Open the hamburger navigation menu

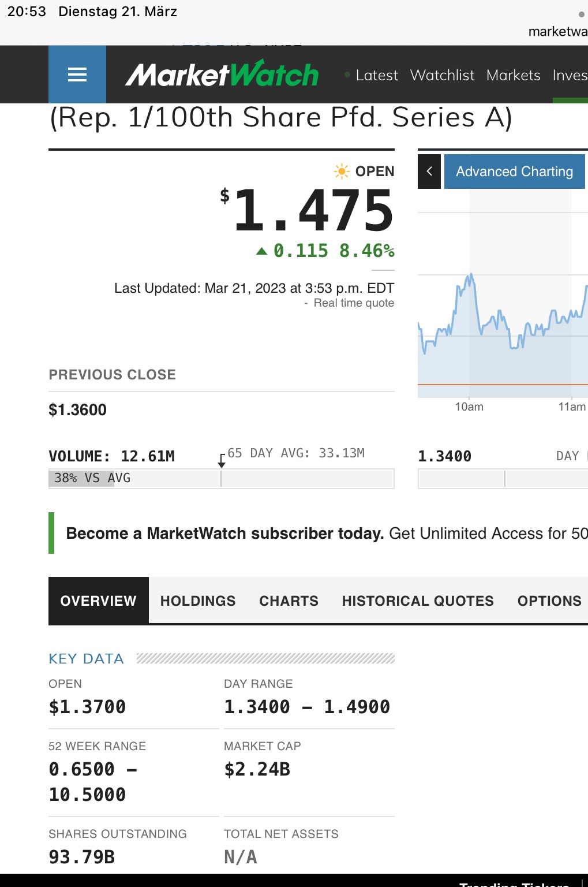(77, 74)
